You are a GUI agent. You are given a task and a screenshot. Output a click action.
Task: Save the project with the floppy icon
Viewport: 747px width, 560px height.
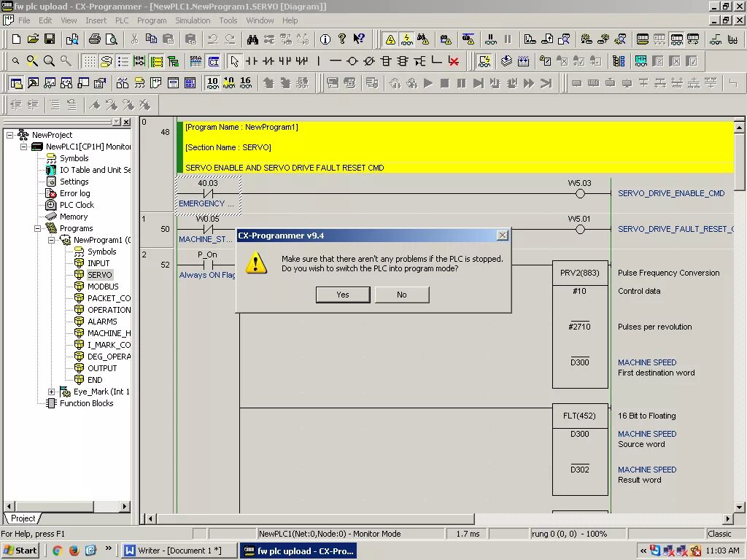click(x=50, y=39)
